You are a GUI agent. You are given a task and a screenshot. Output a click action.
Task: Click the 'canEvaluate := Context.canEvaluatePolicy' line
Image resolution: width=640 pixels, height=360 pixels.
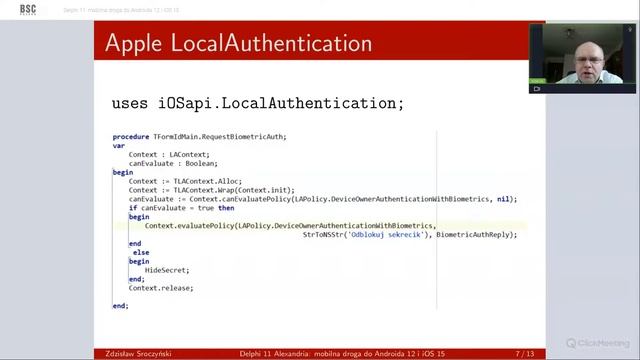[x=323, y=199]
